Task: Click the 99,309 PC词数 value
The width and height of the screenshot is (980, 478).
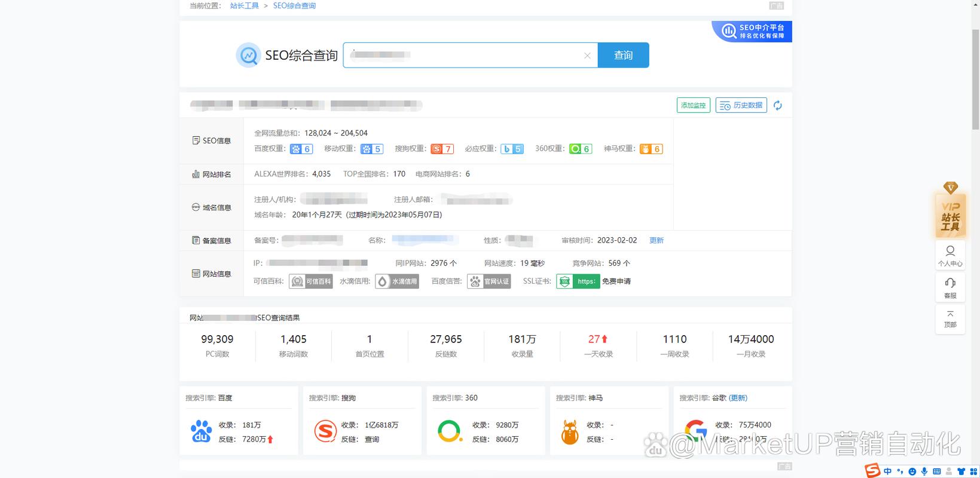Action: pyautogui.click(x=217, y=339)
